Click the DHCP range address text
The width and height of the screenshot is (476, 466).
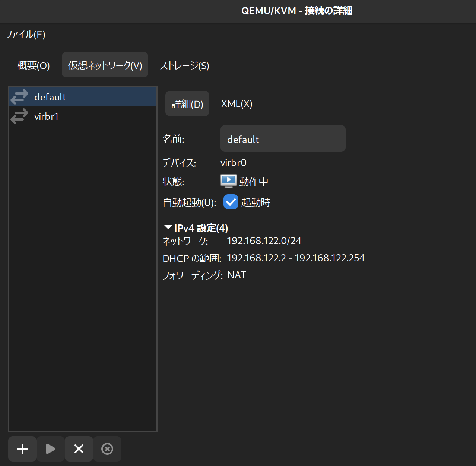pyautogui.click(x=296, y=258)
